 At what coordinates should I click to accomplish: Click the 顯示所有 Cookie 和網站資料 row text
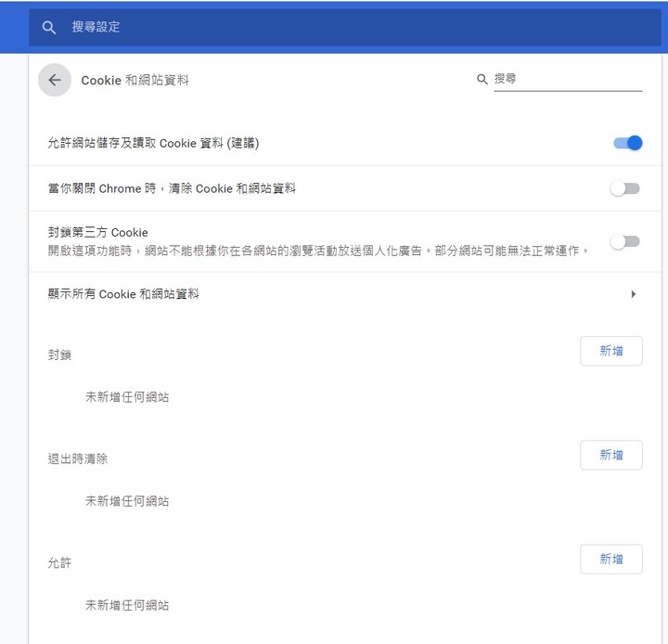click(123, 293)
